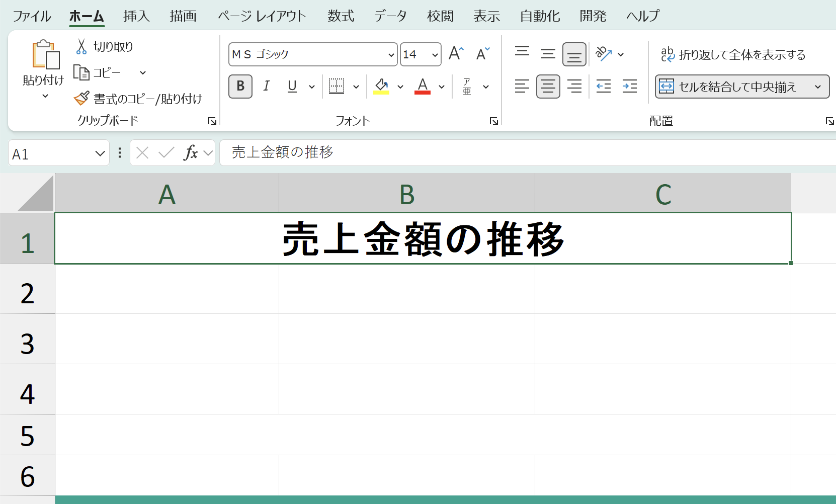836x504 pixels.
Task: Toggle center horizontal alignment
Action: coord(548,86)
